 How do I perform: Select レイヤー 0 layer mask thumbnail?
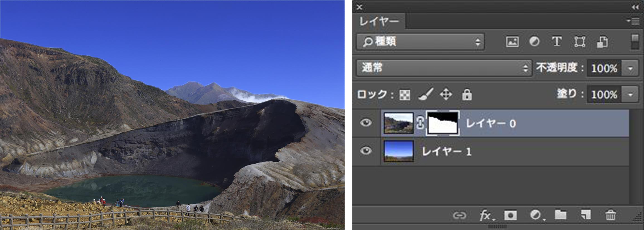coord(443,123)
